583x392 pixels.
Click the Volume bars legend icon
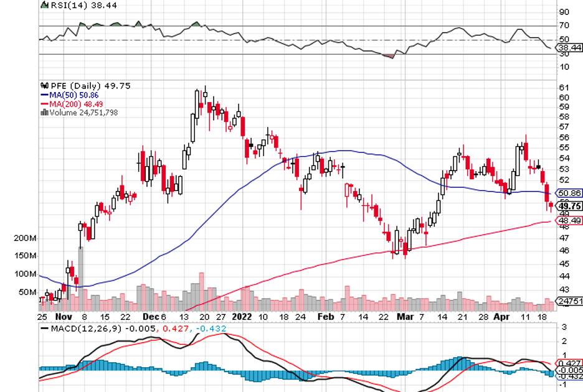pyautogui.click(x=44, y=113)
